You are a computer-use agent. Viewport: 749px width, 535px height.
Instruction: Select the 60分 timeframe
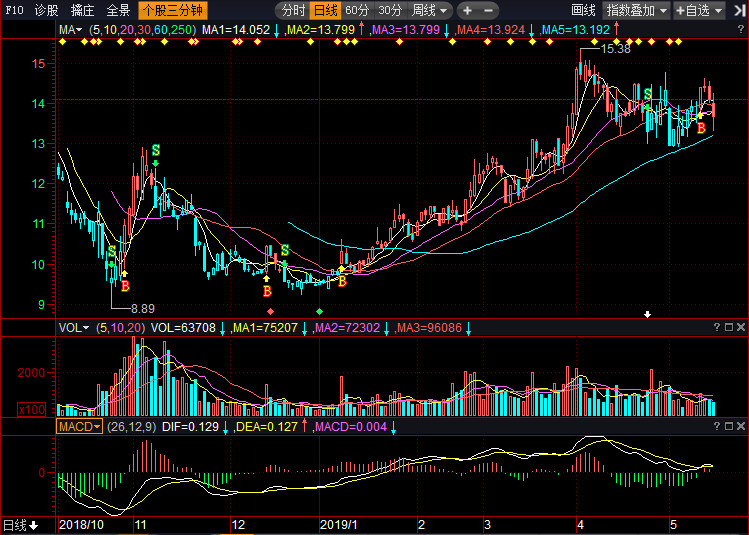point(357,10)
